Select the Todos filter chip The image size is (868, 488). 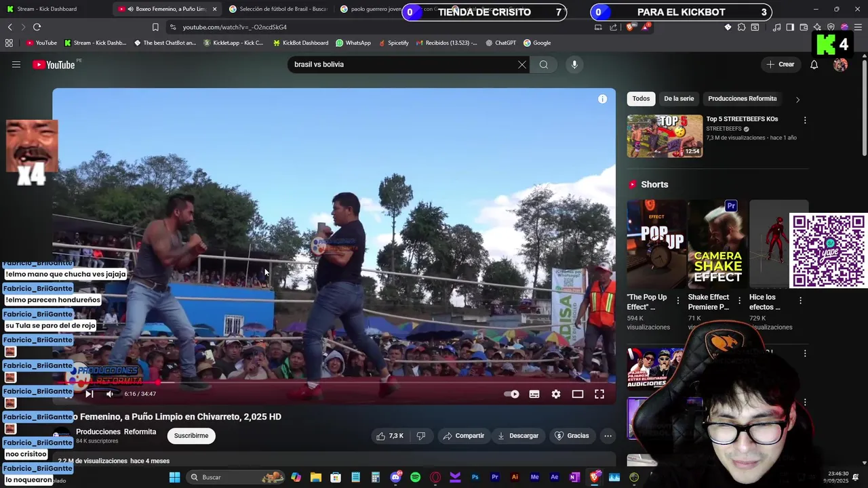click(641, 99)
